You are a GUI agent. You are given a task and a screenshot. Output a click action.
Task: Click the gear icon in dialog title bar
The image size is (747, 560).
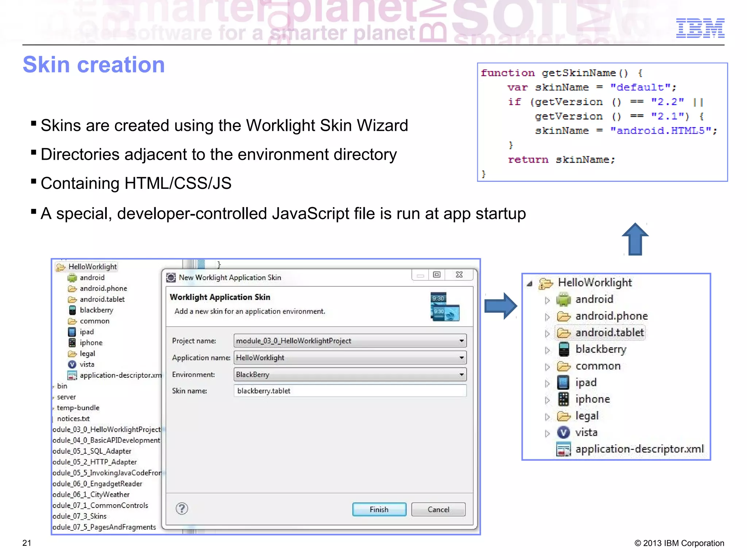coord(171,277)
